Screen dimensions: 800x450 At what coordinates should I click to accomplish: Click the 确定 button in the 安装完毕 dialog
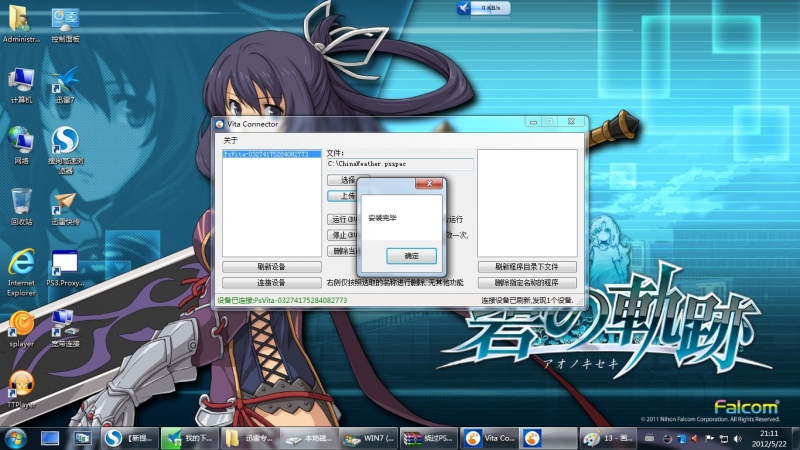point(411,256)
